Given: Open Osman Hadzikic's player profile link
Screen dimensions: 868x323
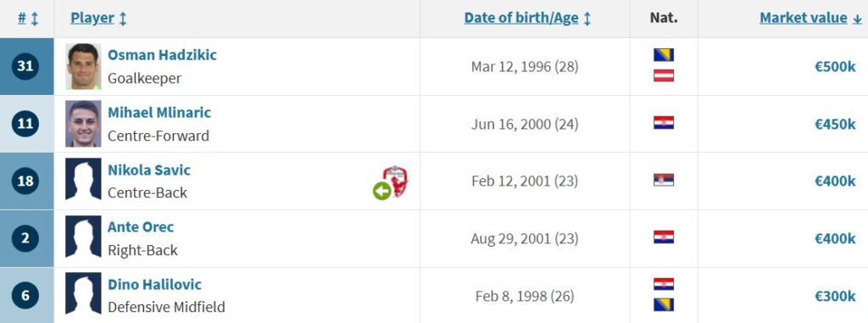Looking at the screenshot, I should 162,55.
